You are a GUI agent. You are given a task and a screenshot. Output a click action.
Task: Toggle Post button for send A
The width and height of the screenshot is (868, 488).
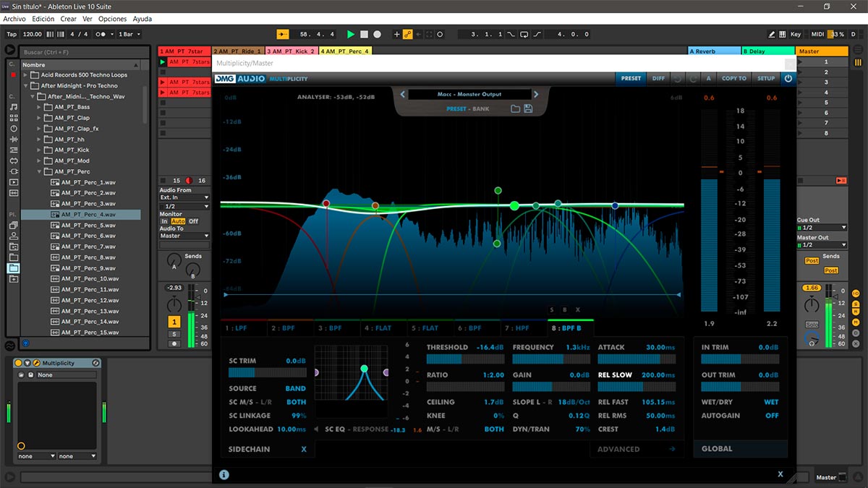tap(812, 260)
